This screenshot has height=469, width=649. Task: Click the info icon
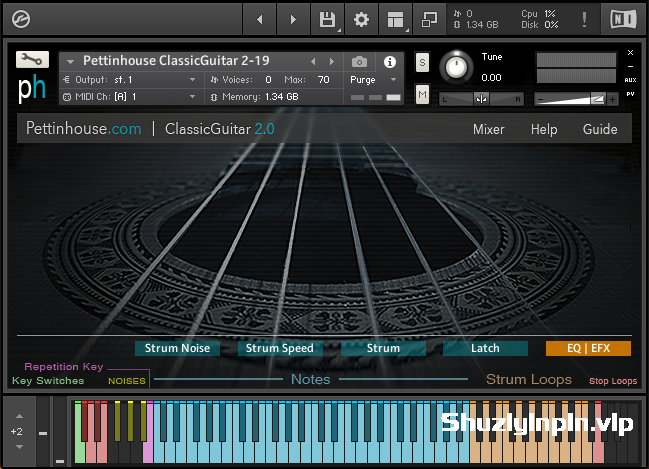pyautogui.click(x=389, y=62)
